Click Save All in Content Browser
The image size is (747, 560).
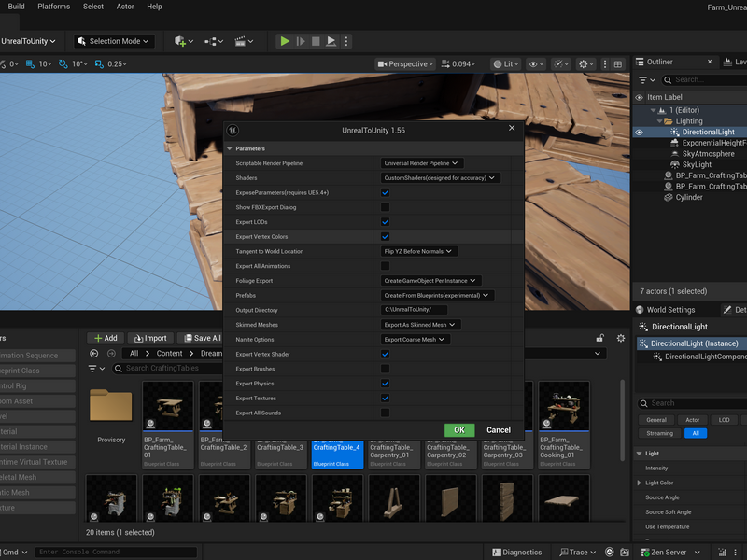[x=203, y=338]
